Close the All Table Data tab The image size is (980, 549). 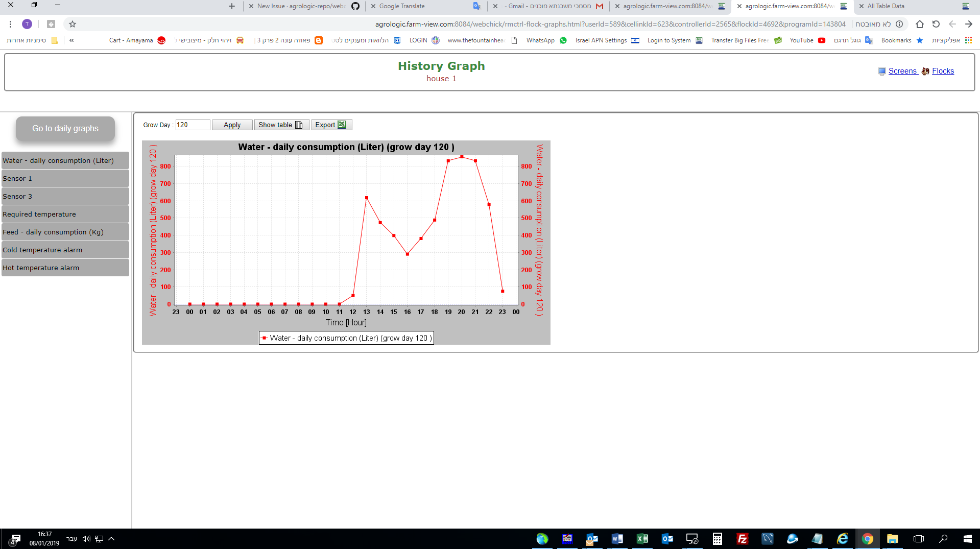[862, 6]
